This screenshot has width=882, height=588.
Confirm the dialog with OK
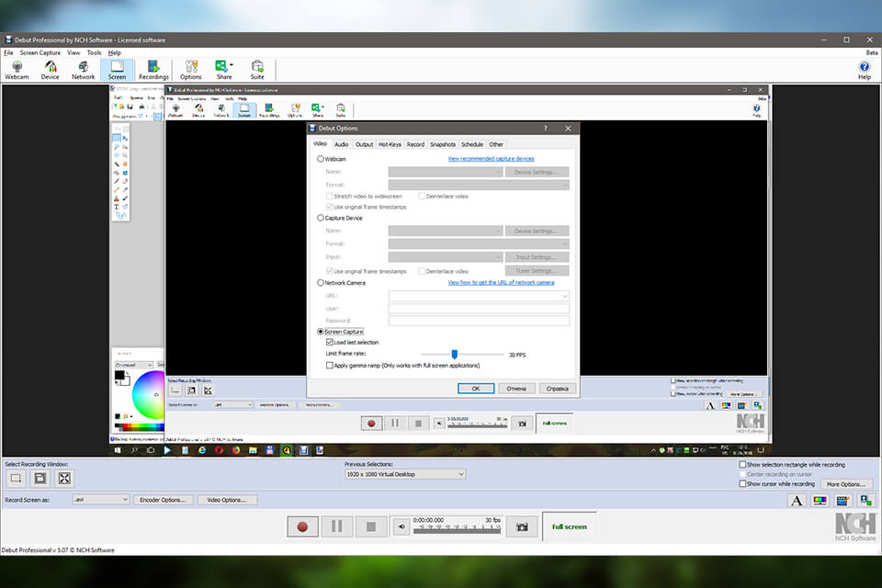(476, 389)
